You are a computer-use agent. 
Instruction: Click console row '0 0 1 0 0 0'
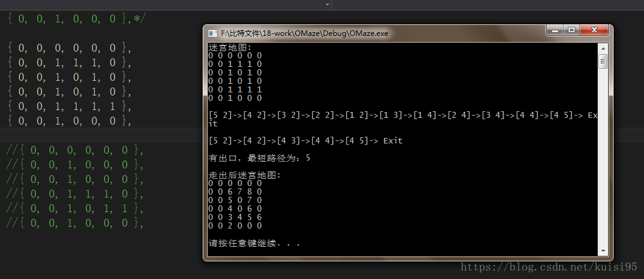tap(235, 98)
